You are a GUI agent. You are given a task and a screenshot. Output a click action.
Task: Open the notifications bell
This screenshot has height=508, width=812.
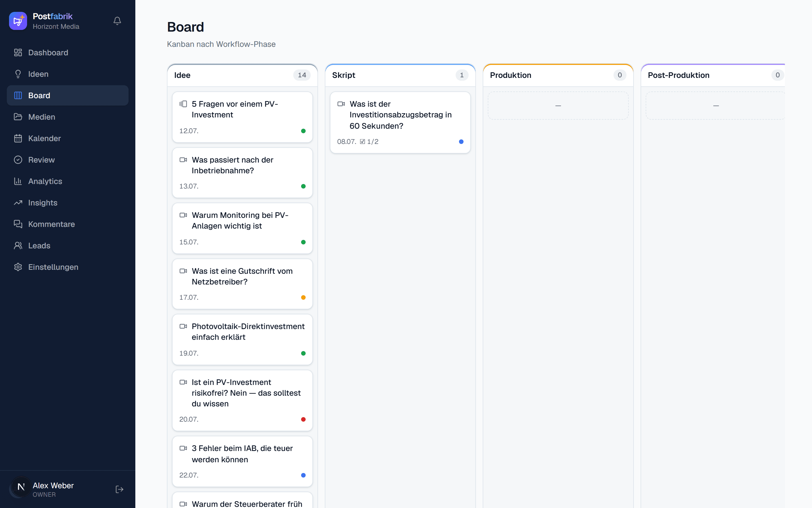click(x=117, y=21)
